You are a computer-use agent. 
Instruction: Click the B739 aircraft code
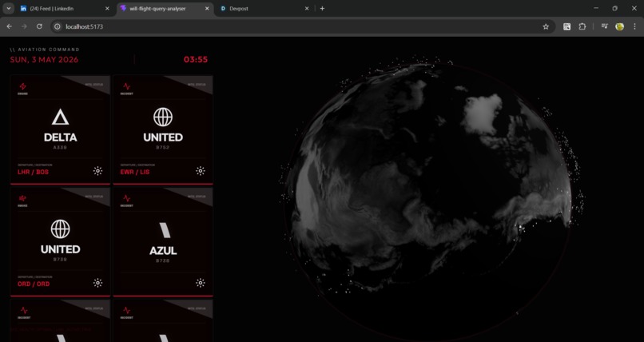[x=60, y=260]
